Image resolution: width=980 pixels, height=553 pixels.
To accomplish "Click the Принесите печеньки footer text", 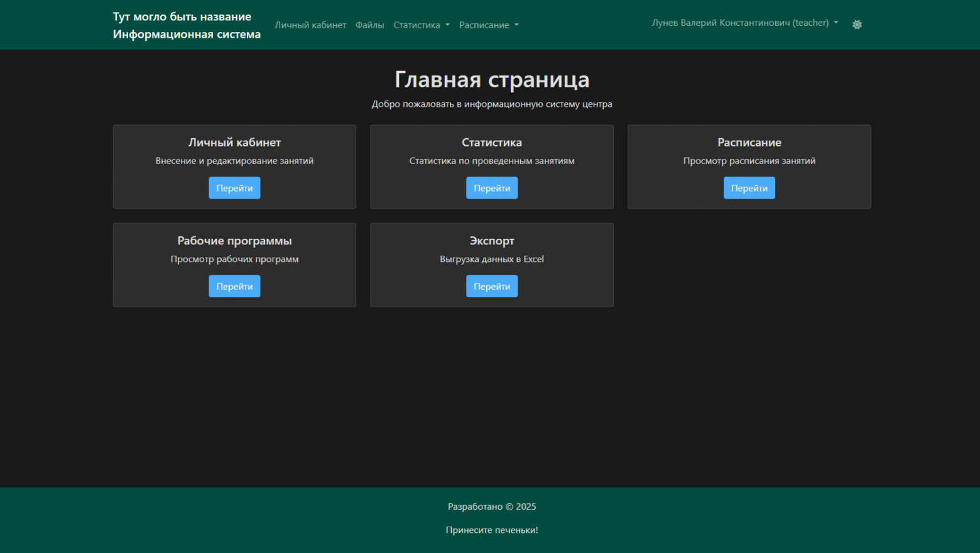I will point(492,530).
